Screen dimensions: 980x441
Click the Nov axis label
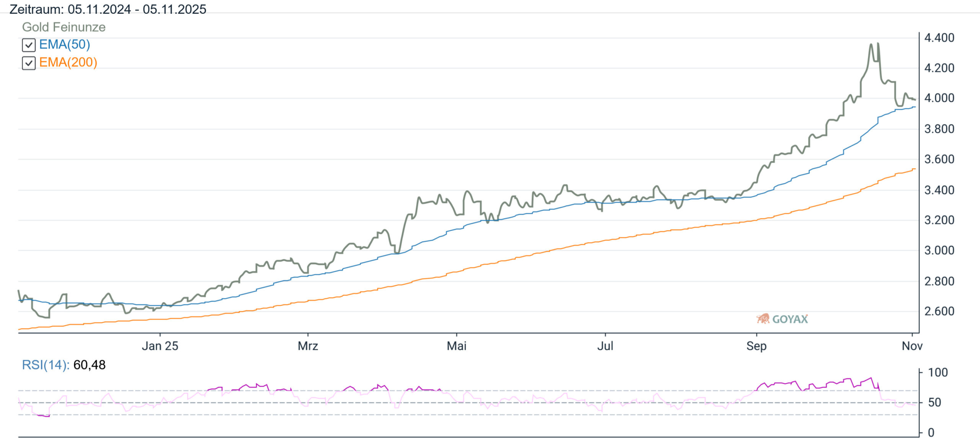[912, 346]
